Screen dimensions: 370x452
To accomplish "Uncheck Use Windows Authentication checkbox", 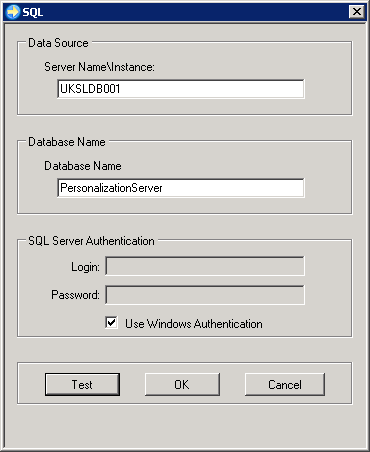I will (111, 323).
